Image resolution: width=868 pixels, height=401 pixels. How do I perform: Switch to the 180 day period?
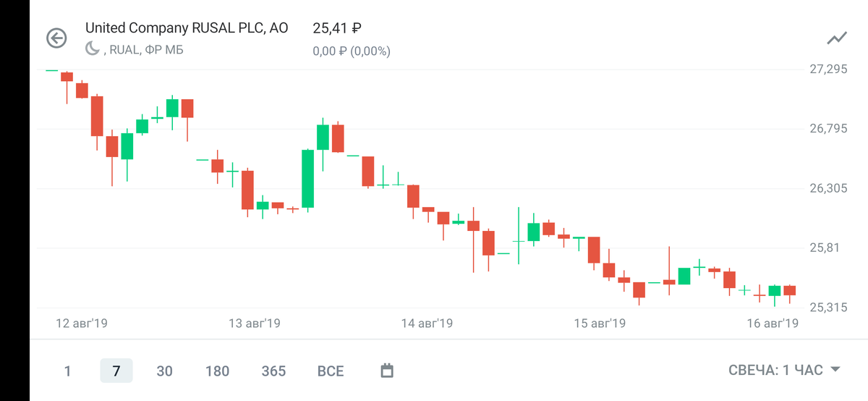point(217,371)
